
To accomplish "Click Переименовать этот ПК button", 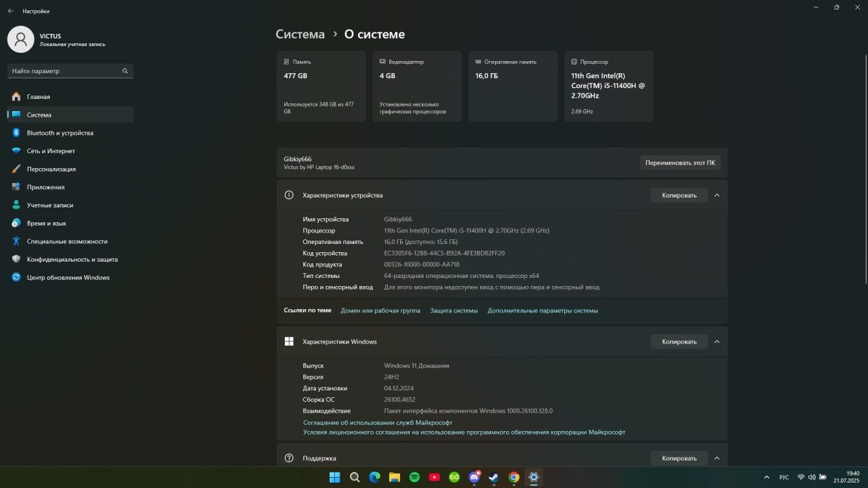I will [x=680, y=163].
